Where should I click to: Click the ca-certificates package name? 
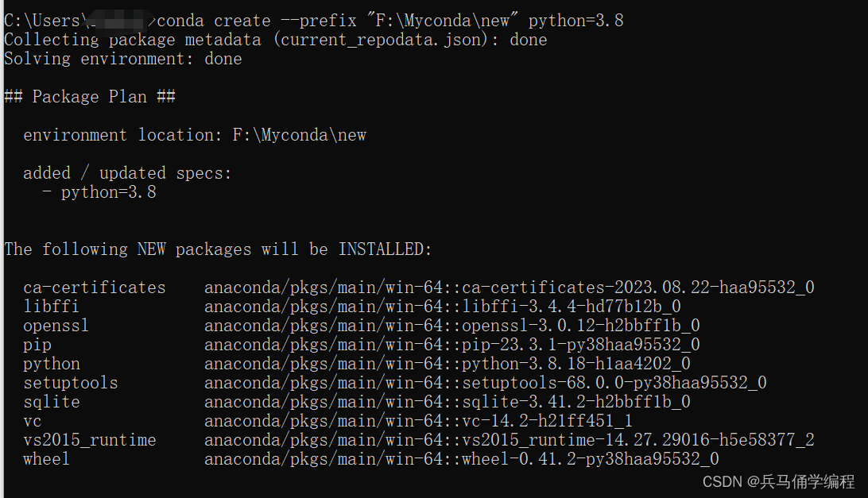[x=94, y=288]
